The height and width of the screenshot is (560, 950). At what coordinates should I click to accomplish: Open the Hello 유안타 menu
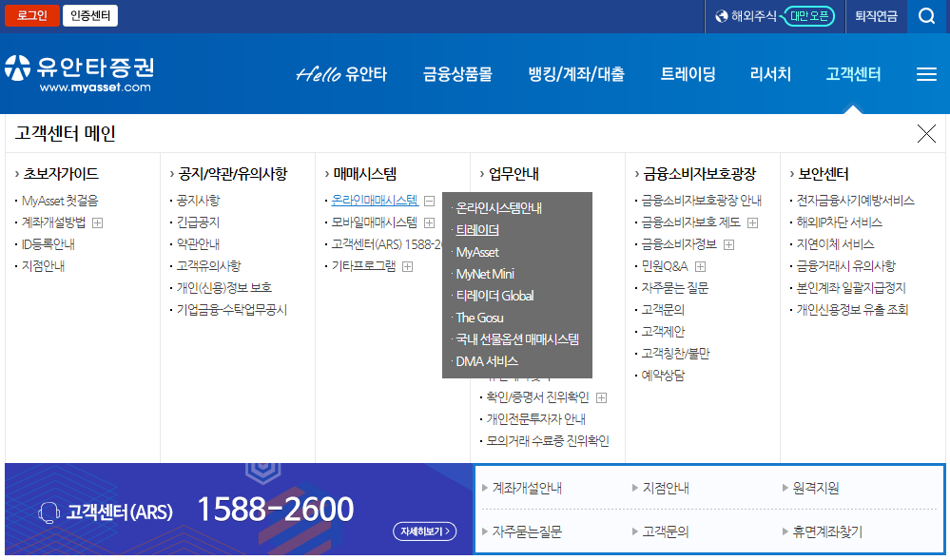point(341,74)
